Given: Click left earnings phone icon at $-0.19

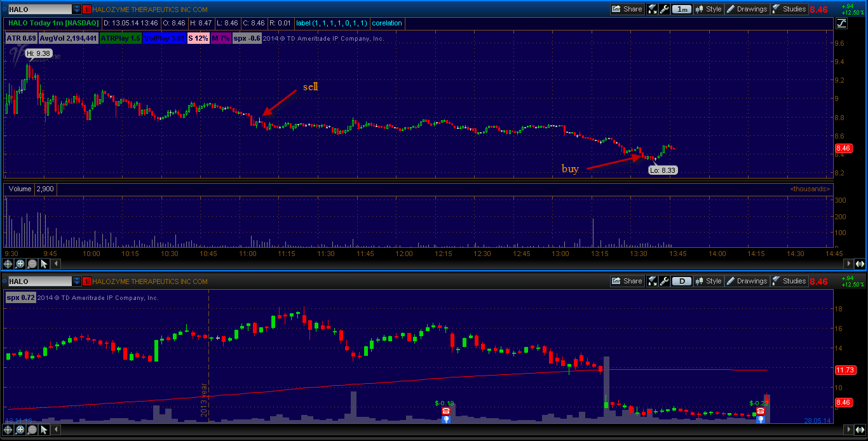Looking at the screenshot, I should pyautogui.click(x=445, y=411).
